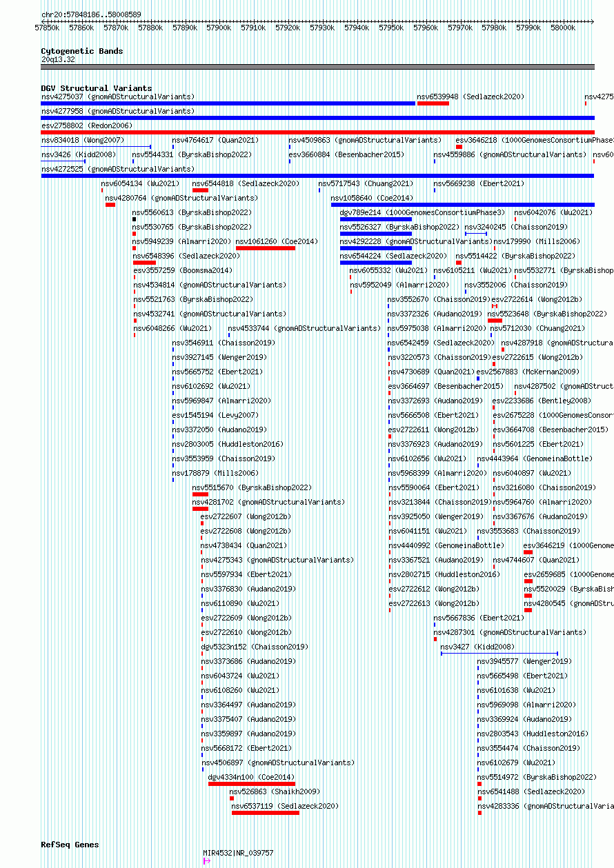Screen dimensions: 614x868
Task: Click the dgv789e214 blue variant bar
Action: [376, 219]
